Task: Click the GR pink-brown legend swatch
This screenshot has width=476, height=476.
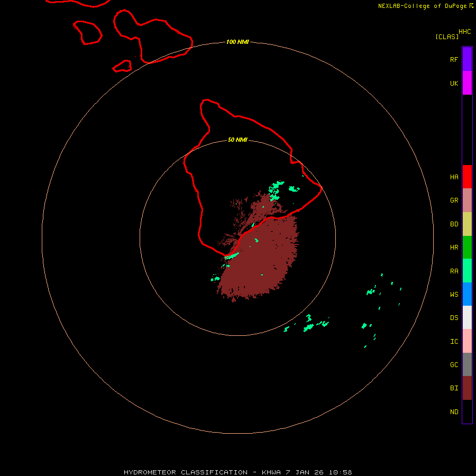Action: [467, 200]
